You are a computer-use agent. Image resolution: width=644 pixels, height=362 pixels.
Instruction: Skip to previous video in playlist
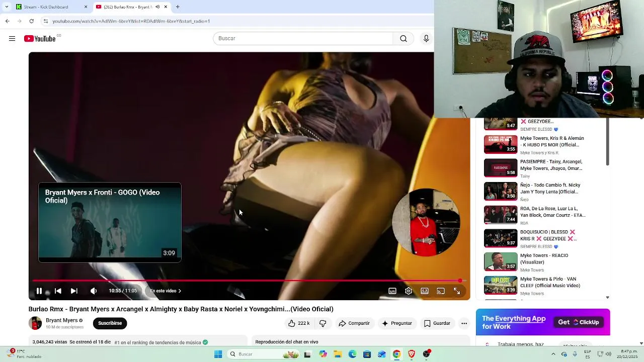coord(58,291)
